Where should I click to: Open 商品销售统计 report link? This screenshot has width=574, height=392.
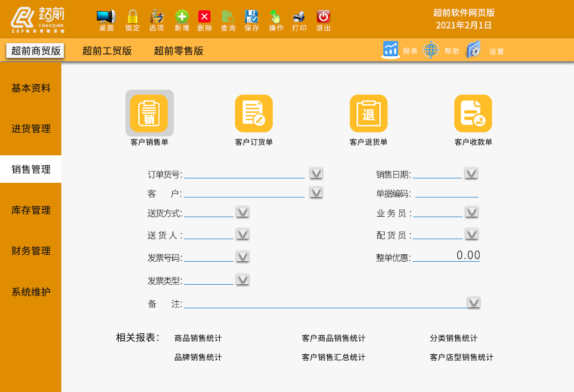(x=198, y=338)
